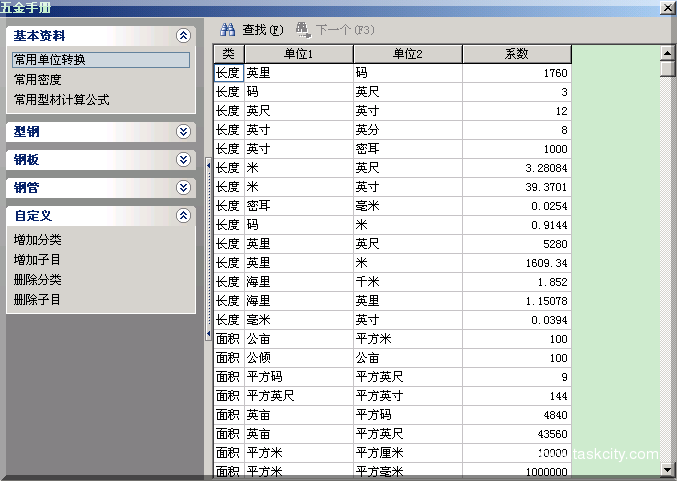Open the 常用密度 sidebar item
This screenshot has width=677, height=481.
click(x=38, y=80)
